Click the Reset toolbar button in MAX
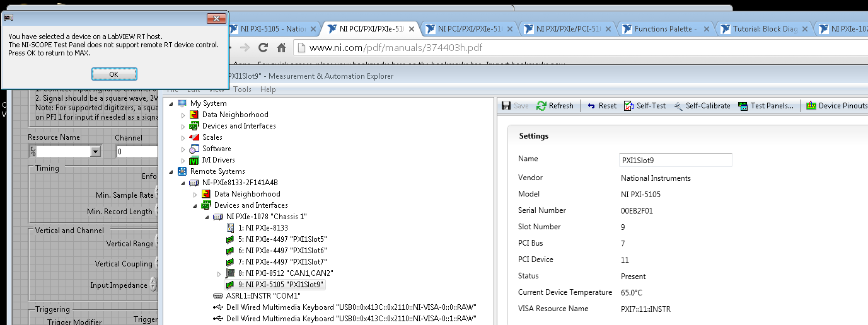 [x=601, y=106]
